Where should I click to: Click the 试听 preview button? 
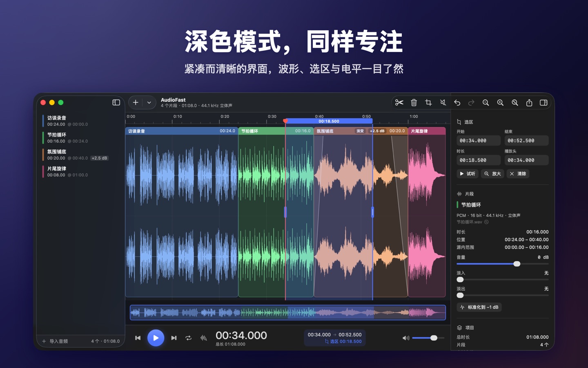(467, 174)
